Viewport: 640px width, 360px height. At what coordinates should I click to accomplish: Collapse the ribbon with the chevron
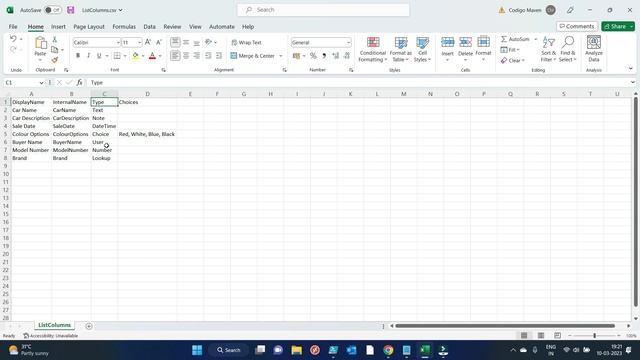[x=631, y=69]
